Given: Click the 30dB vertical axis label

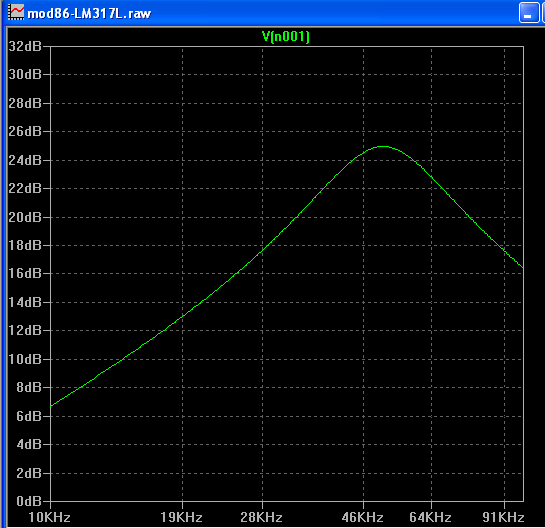Looking at the screenshot, I should point(25,74).
